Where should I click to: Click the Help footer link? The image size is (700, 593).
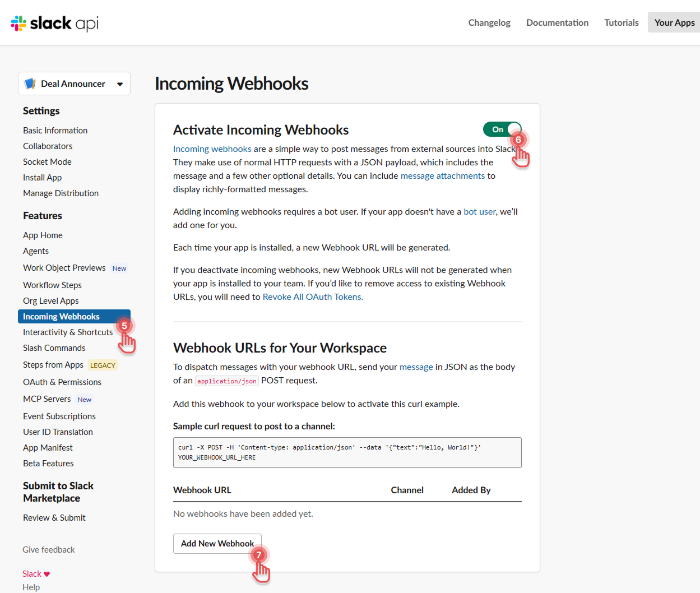click(x=31, y=587)
